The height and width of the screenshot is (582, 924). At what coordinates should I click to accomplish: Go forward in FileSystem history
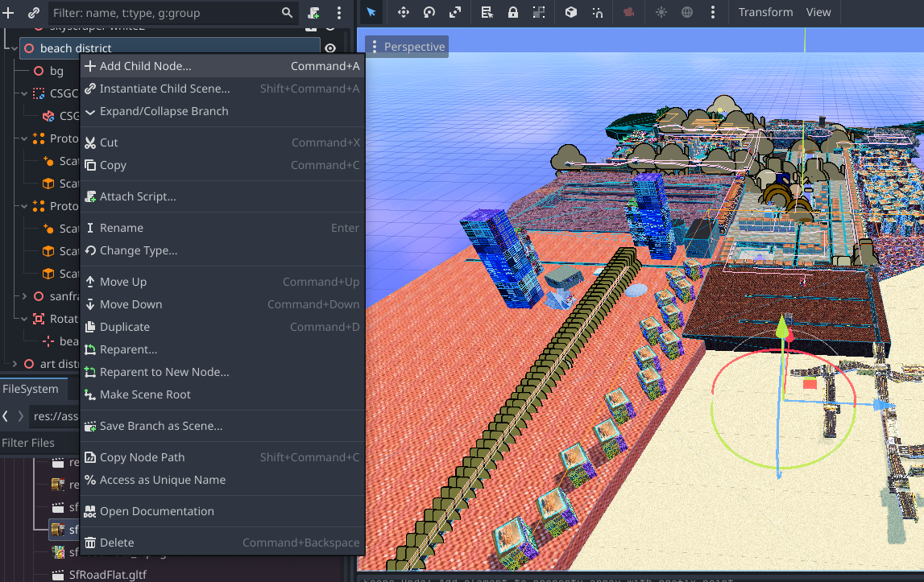point(21,416)
